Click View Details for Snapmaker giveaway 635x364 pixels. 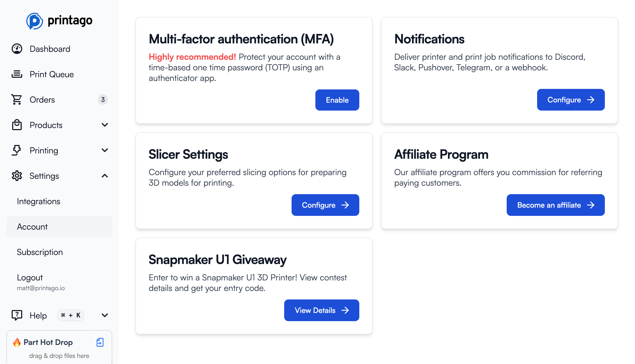(x=321, y=310)
